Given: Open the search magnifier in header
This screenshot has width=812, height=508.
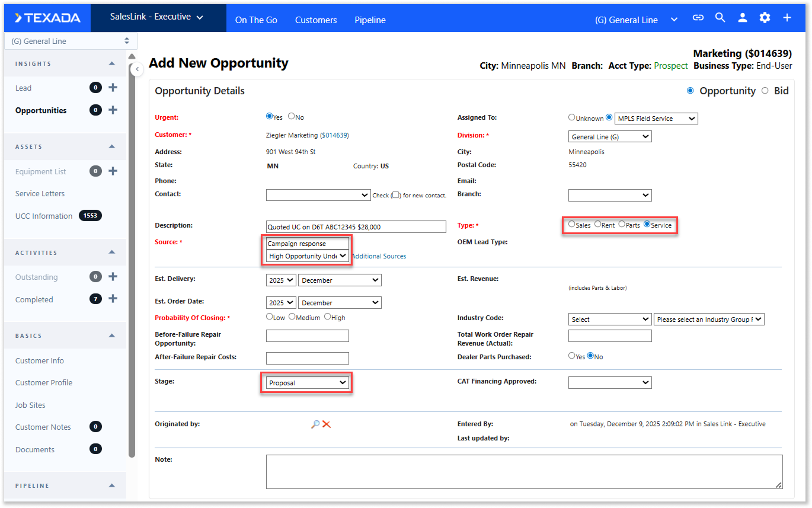Looking at the screenshot, I should (720, 18).
